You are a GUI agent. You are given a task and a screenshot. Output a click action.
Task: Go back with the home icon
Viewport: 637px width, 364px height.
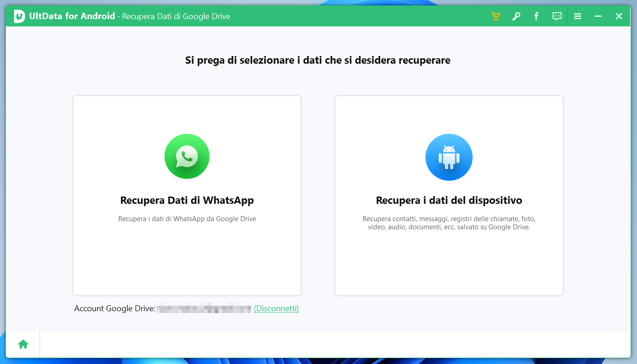pos(23,344)
